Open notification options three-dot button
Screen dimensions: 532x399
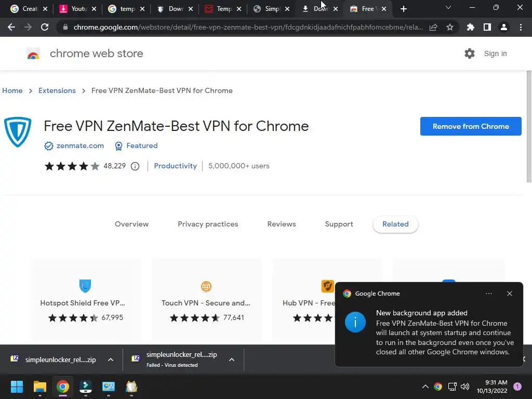click(489, 294)
